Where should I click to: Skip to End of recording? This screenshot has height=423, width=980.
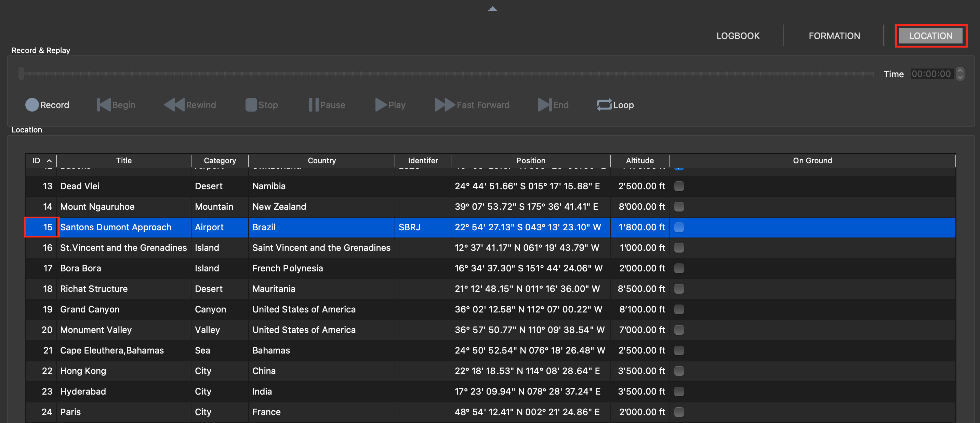click(544, 105)
